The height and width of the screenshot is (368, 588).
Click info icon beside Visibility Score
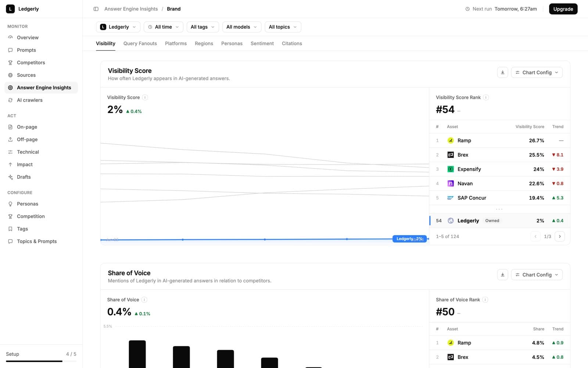tap(145, 98)
